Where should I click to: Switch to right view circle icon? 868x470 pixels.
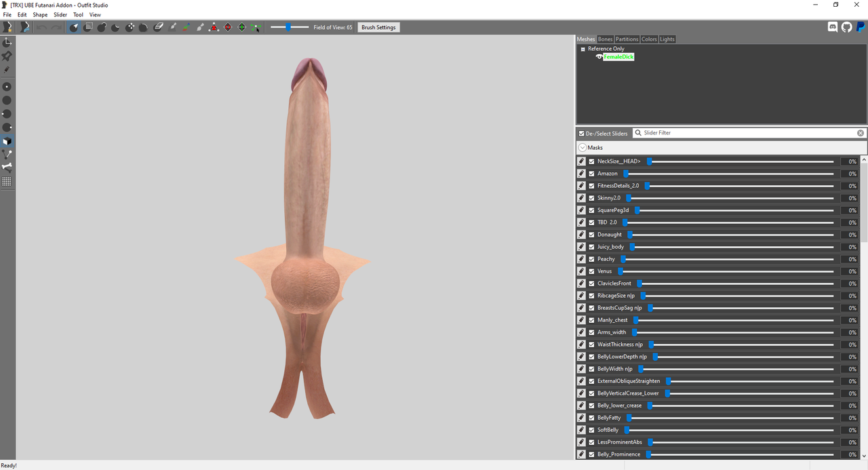[7, 128]
